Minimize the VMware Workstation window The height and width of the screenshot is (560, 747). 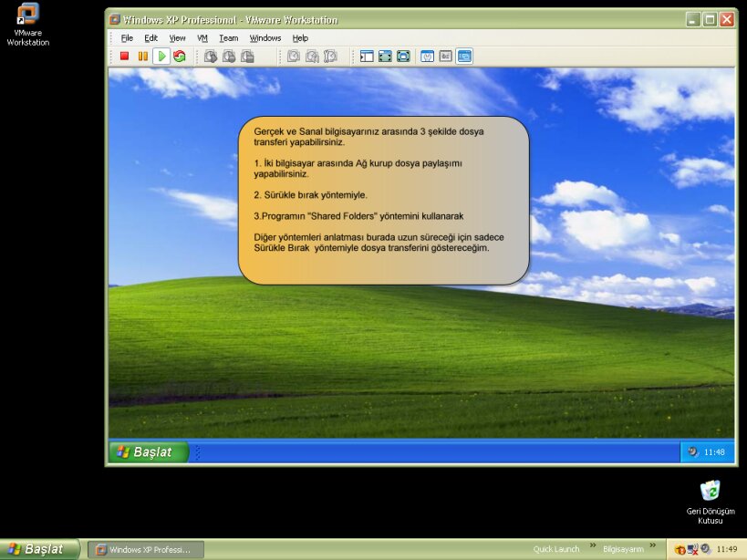click(693, 19)
